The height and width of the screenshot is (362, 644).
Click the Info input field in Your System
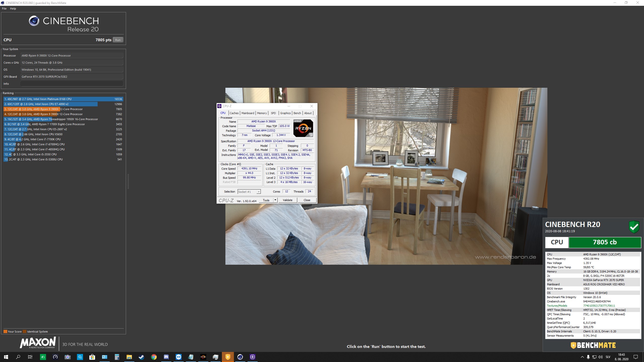pyautogui.click(x=72, y=84)
